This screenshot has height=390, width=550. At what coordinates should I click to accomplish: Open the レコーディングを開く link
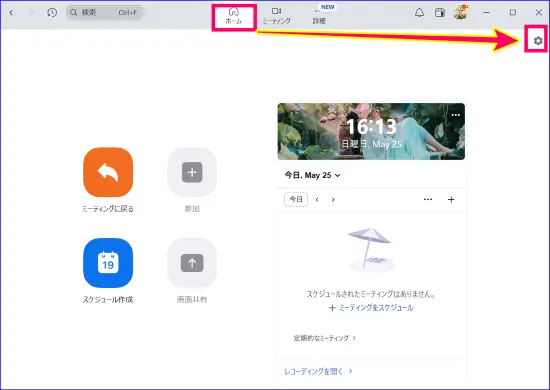click(318, 371)
